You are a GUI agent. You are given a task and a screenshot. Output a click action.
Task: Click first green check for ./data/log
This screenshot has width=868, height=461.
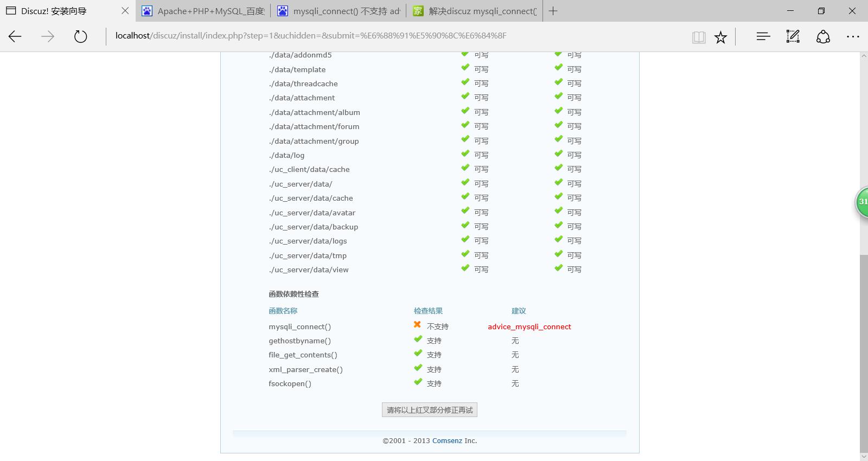point(465,153)
